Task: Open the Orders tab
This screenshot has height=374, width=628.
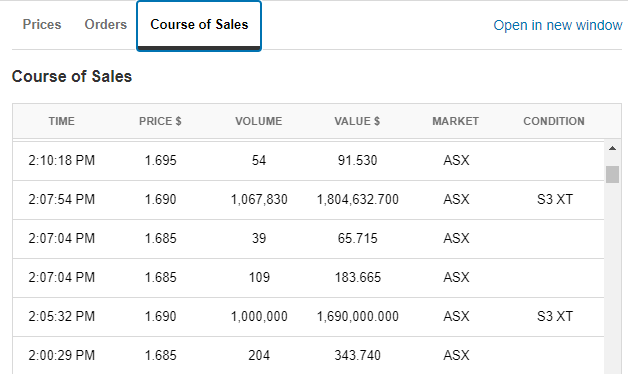Action: pyautogui.click(x=106, y=25)
